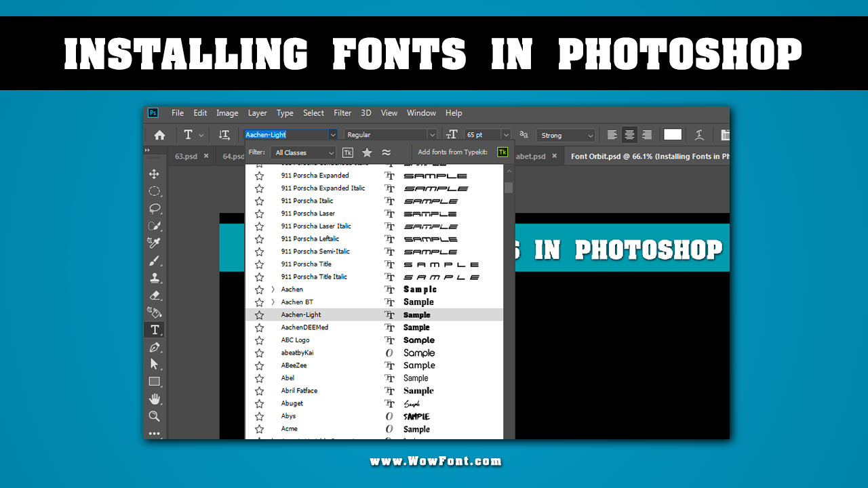Show favorite fonts star filter

(367, 152)
